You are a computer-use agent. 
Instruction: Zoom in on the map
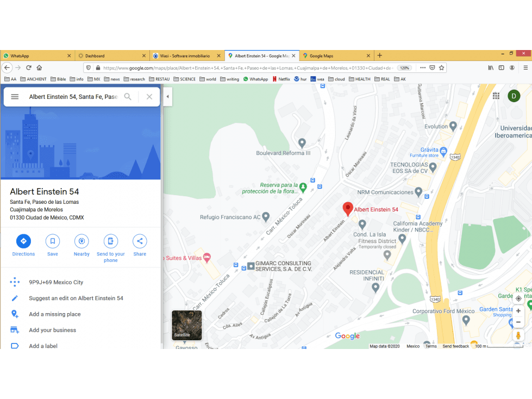[518, 311]
